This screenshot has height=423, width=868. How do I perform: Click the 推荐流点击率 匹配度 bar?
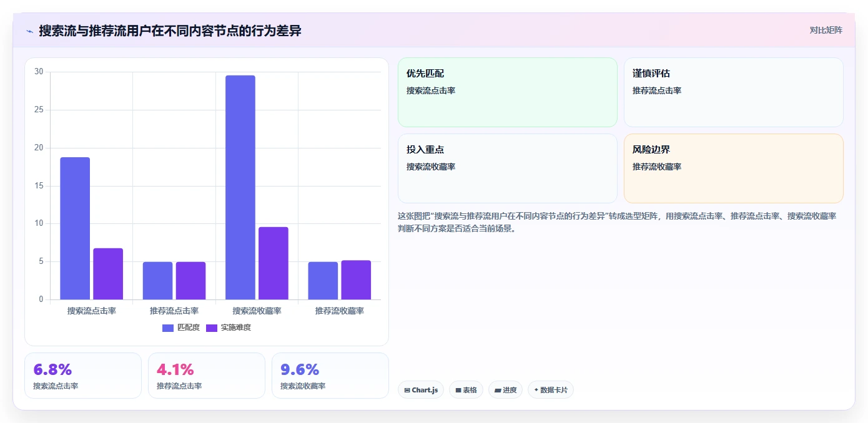(x=157, y=281)
